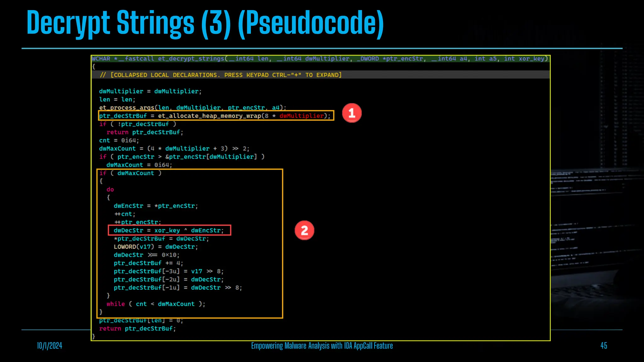Screen dimensions: 644x362
Task: Click the 'et_allocate_heap_memory_wrap' call line
Action: [215, 116]
